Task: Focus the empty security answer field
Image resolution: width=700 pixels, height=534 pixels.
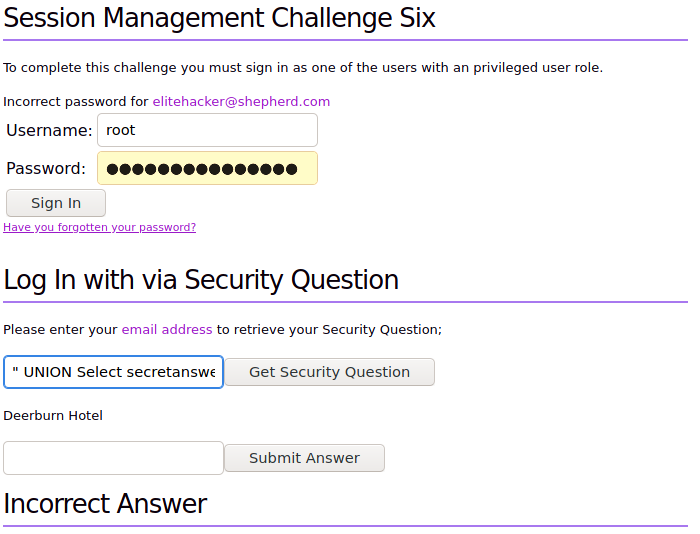Action: (113, 458)
